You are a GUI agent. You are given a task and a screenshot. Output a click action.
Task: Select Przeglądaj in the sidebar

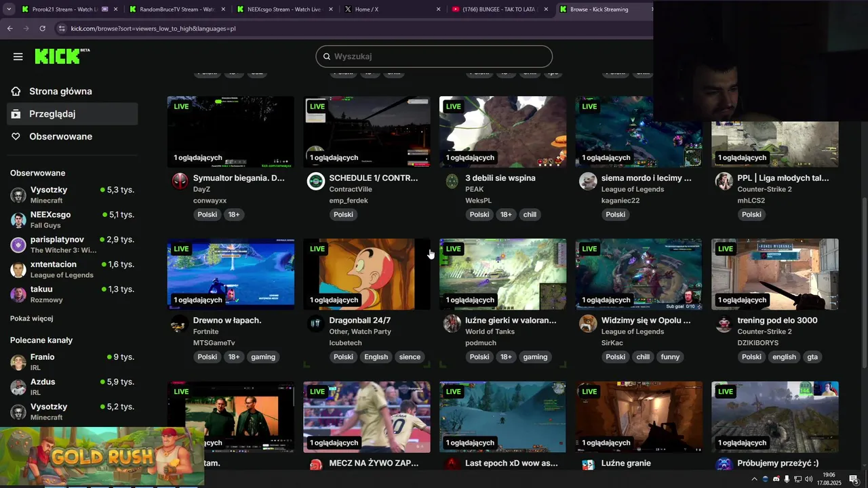point(72,114)
